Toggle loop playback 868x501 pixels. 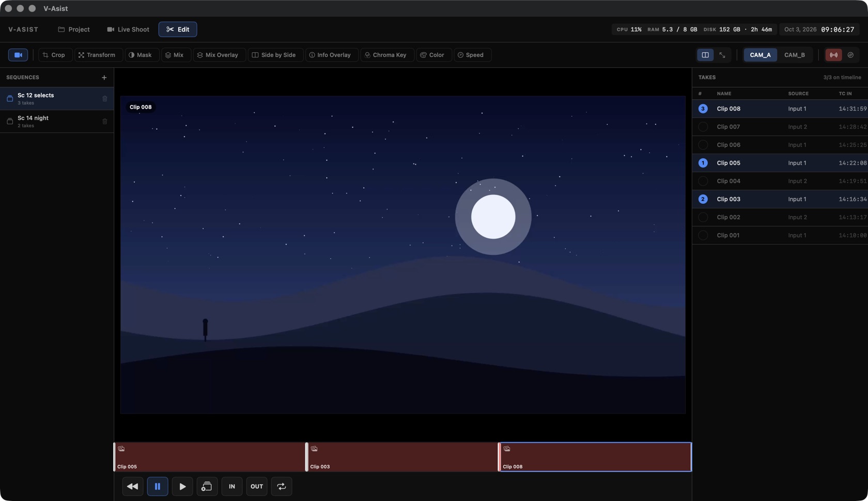coord(282,487)
